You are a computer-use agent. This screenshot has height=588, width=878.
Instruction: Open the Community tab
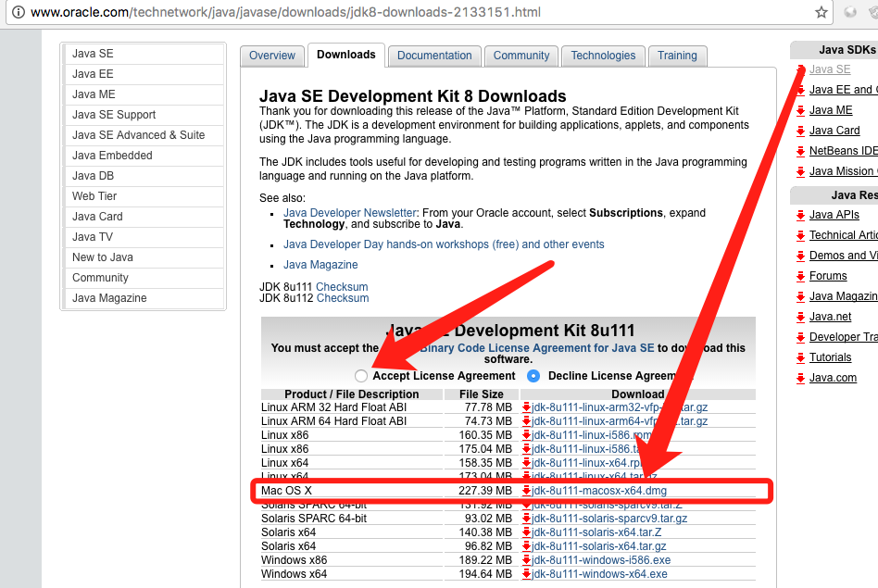pos(521,56)
